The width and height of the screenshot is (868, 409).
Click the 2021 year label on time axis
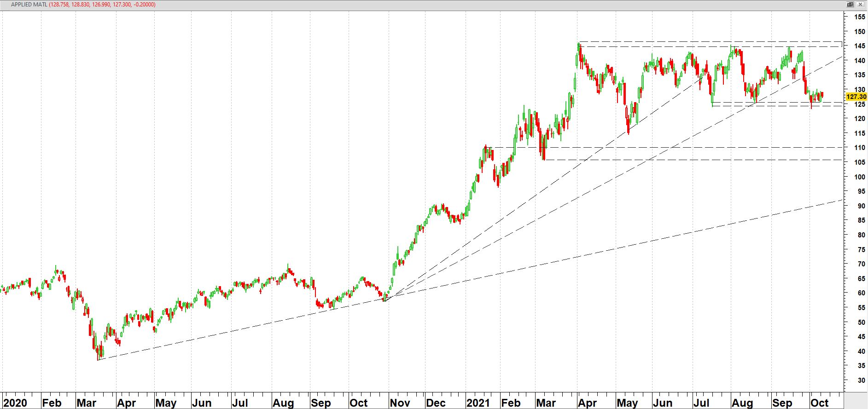(x=478, y=403)
